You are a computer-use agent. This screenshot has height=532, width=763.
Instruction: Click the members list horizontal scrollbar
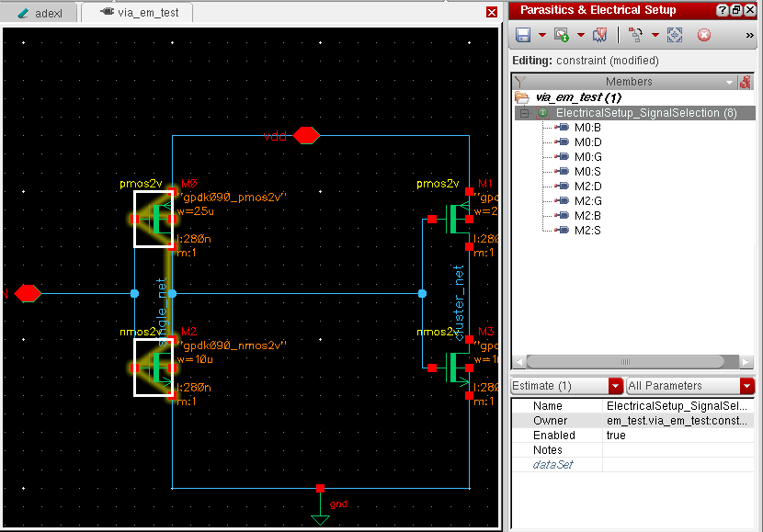pos(625,362)
